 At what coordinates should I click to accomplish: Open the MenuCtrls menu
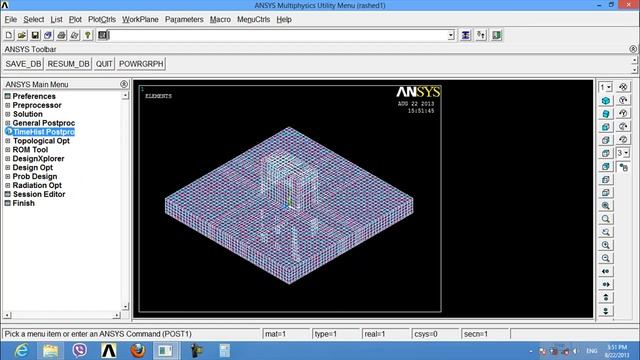point(253,20)
